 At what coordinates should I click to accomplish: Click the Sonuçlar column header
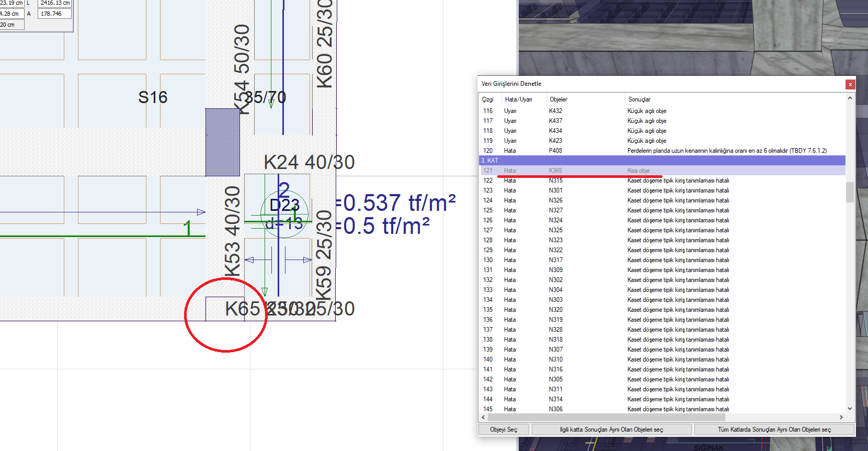[x=639, y=99]
